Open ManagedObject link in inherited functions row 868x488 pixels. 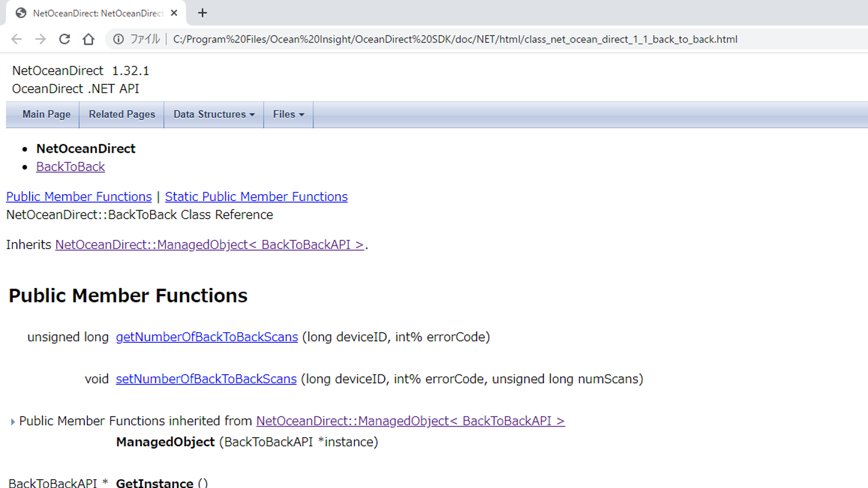[x=410, y=421]
